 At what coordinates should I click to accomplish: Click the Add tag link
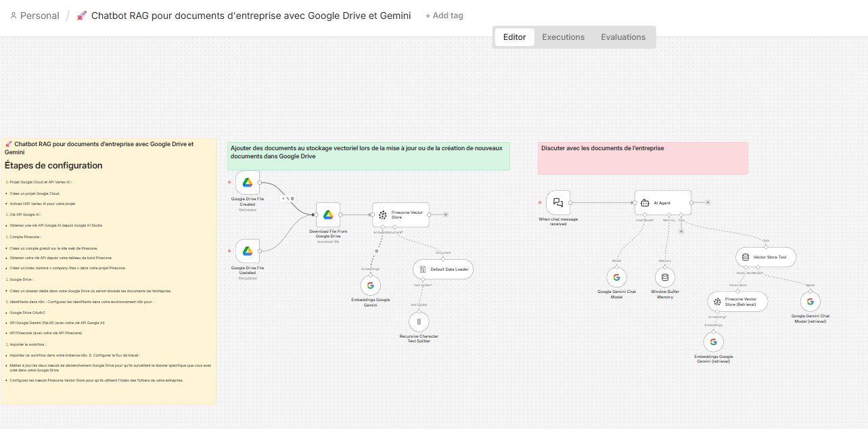click(x=444, y=15)
